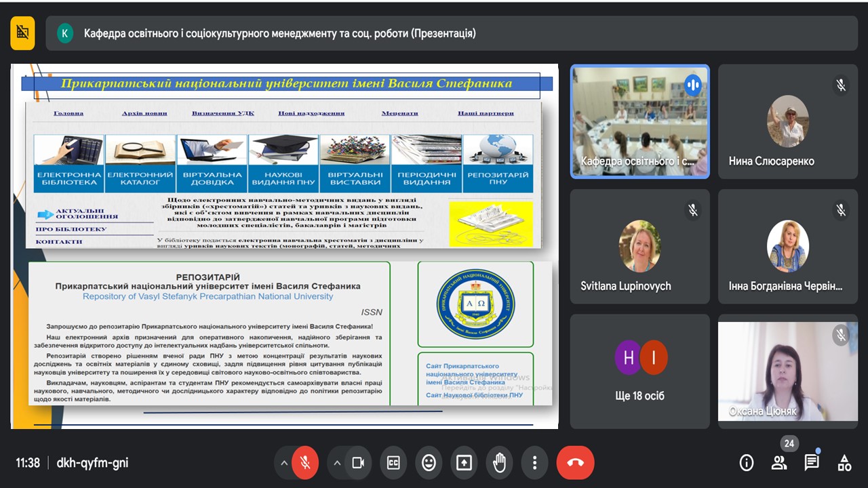Toggle the camera on or off
The height and width of the screenshot is (488, 868).
(x=358, y=463)
